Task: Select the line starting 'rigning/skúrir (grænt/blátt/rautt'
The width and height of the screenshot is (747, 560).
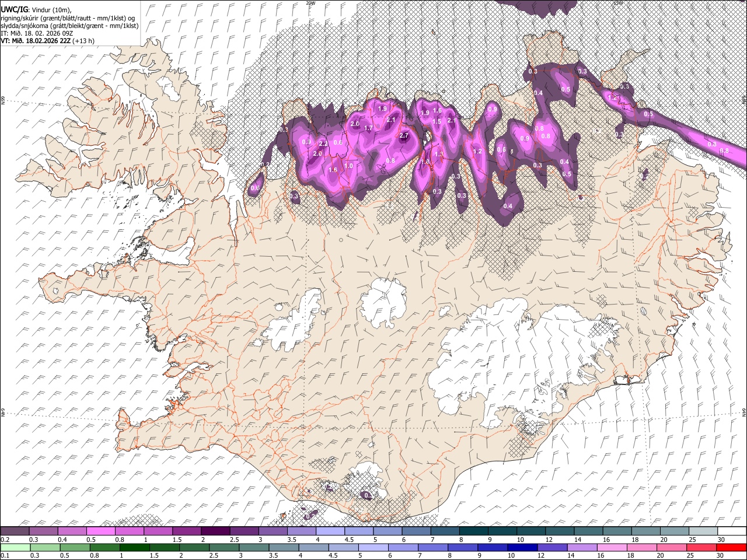Action: [x=68, y=17]
